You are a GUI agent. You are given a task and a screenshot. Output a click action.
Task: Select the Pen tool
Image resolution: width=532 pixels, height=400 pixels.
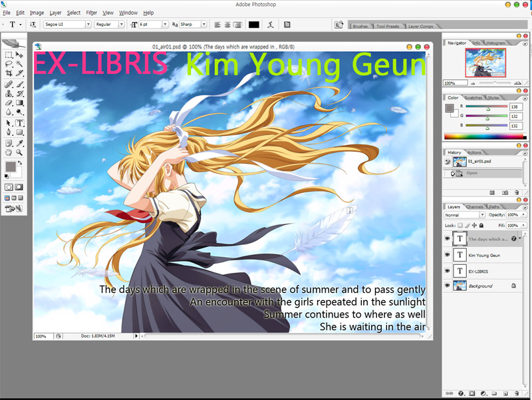(9, 132)
